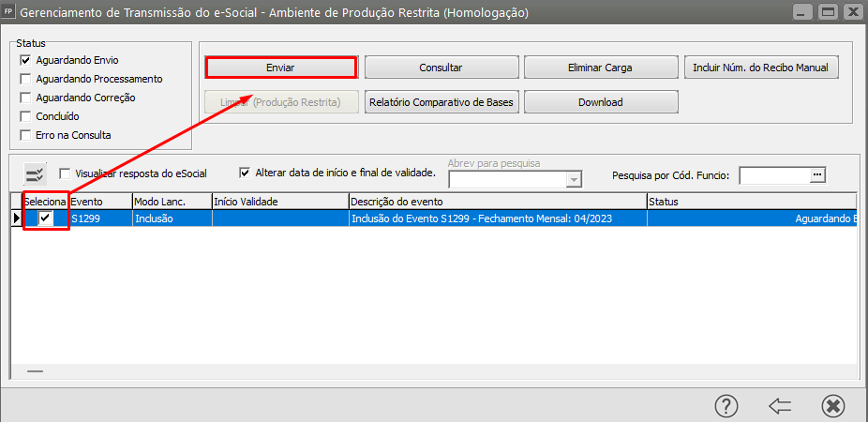Click the Seleciona column header
The image size is (868, 422).
pos(45,202)
